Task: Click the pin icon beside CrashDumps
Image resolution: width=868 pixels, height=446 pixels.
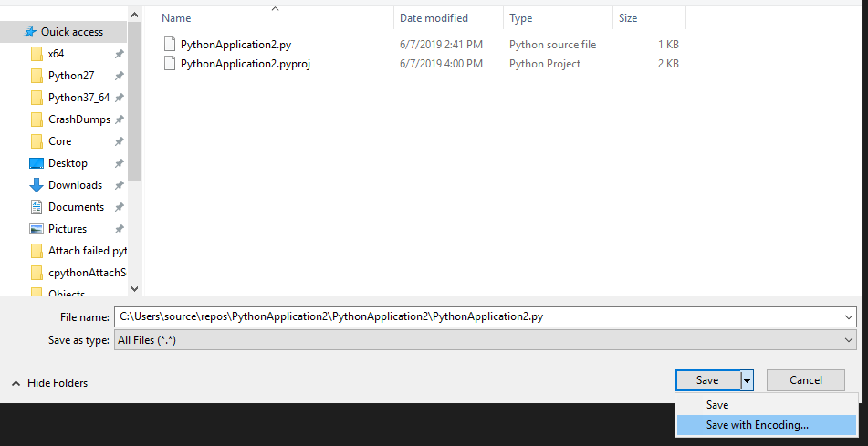Action: (x=119, y=119)
